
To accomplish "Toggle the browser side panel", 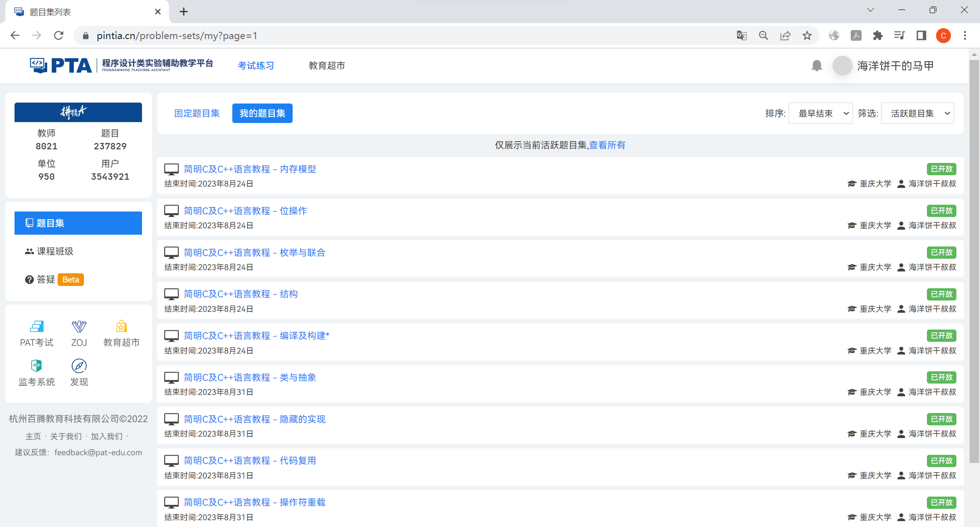I will point(921,35).
